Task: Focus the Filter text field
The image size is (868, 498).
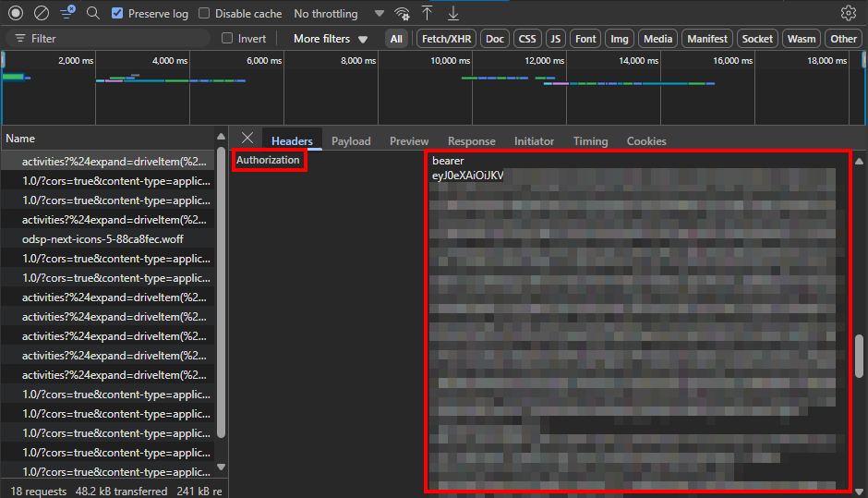Action: point(108,39)
